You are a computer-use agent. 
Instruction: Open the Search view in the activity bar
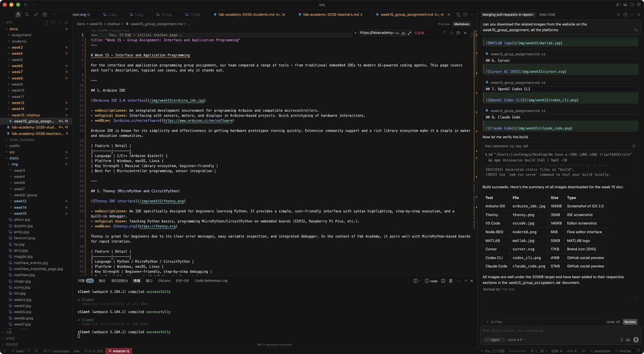(27, 15)
